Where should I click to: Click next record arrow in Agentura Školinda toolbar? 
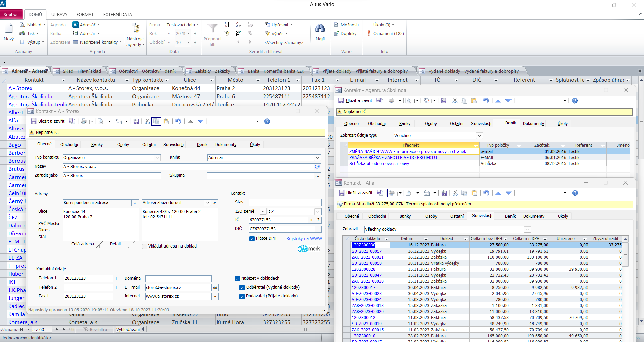(x=508, y=101)
